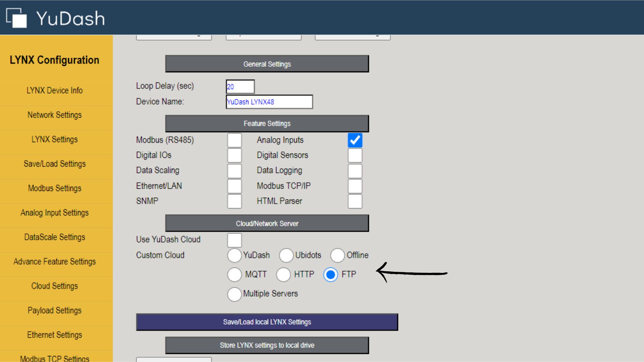Image resolution: width=644 pixels, height=362 pixels.
Task: Open Analog Input Settings page
Action: click(x=55, y=213)
